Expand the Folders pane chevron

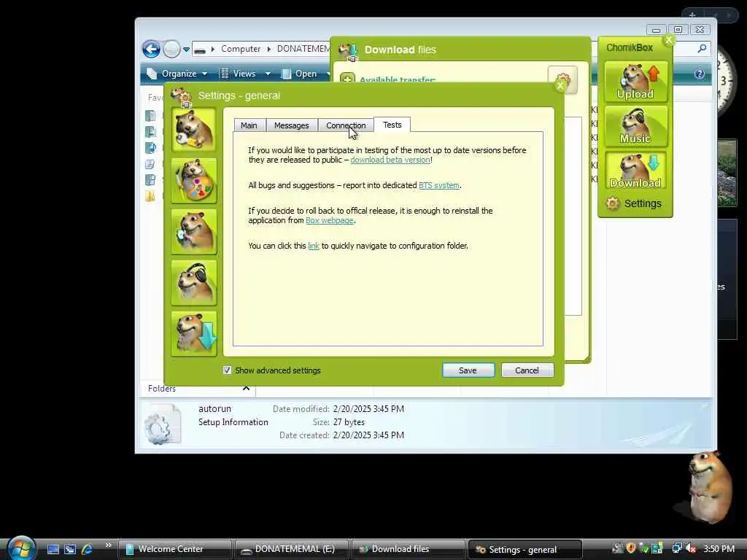(x=246, y=388)
